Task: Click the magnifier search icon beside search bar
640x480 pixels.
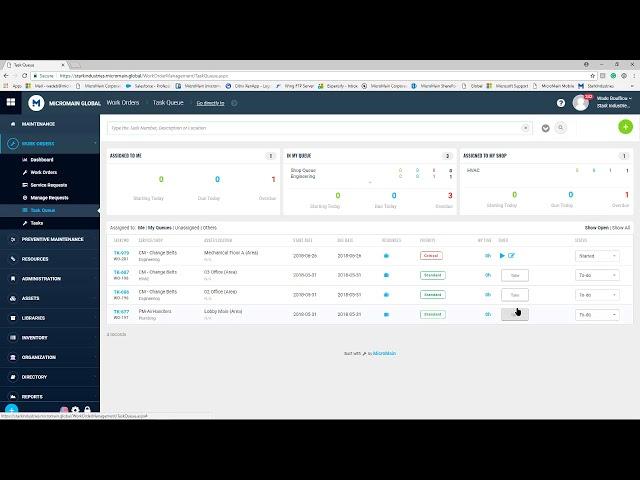Action: click(x=561, y=128)
